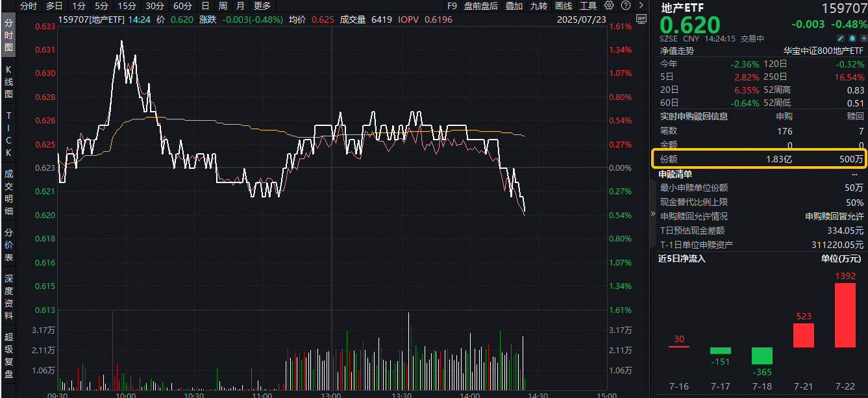Open the 工具 tools dropdown
868x398 pixels.
pyautogui.click(x=588, y=6)
